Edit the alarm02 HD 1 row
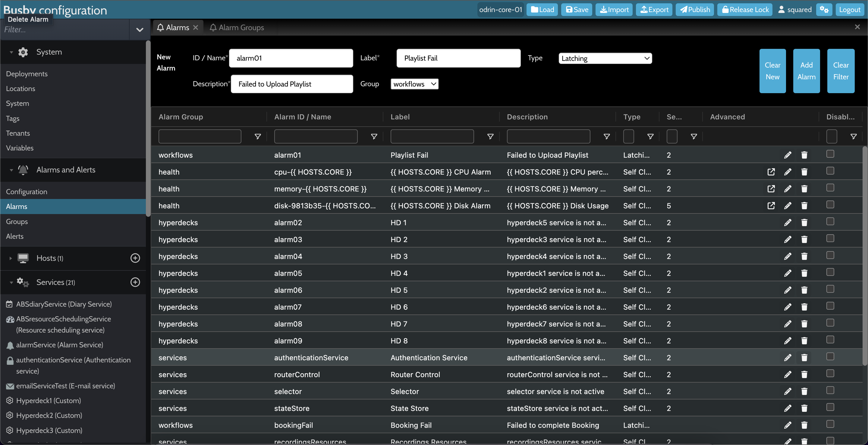 788,222
